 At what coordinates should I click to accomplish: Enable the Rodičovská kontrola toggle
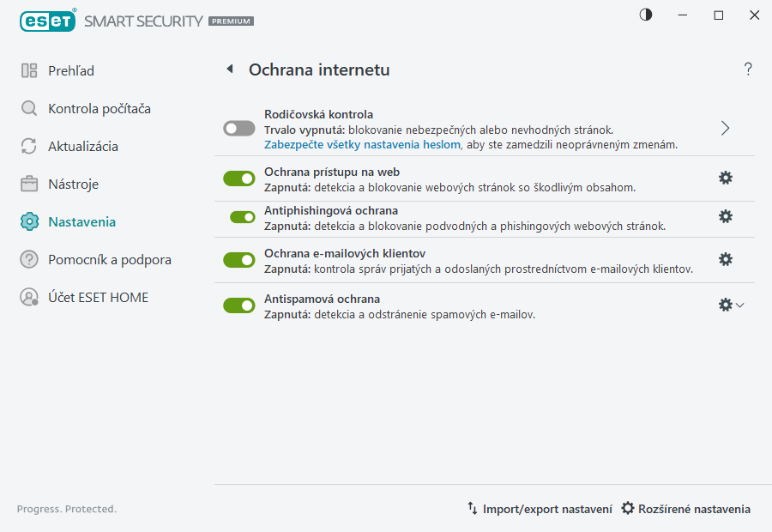pyautogui.click(x=238, y=126)
